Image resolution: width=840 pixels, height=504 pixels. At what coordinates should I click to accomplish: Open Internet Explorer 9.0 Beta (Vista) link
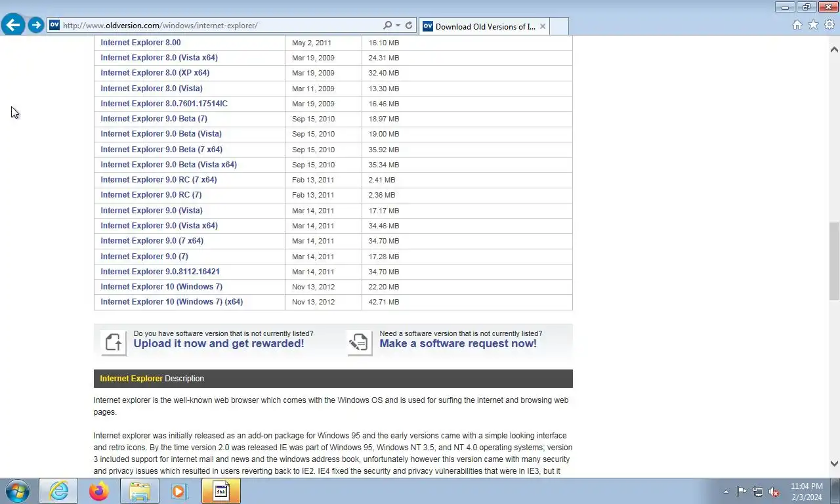(x=161, y=134)
